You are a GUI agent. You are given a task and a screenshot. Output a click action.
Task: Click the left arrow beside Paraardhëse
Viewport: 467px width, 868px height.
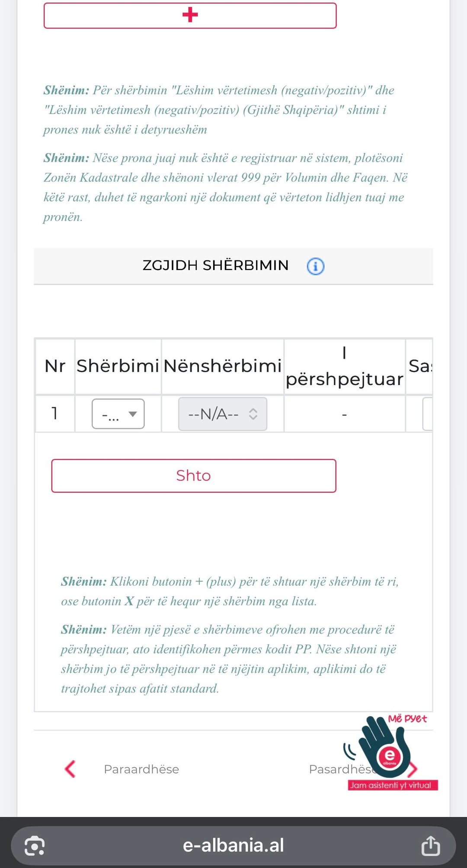click(x=70, y=769)
